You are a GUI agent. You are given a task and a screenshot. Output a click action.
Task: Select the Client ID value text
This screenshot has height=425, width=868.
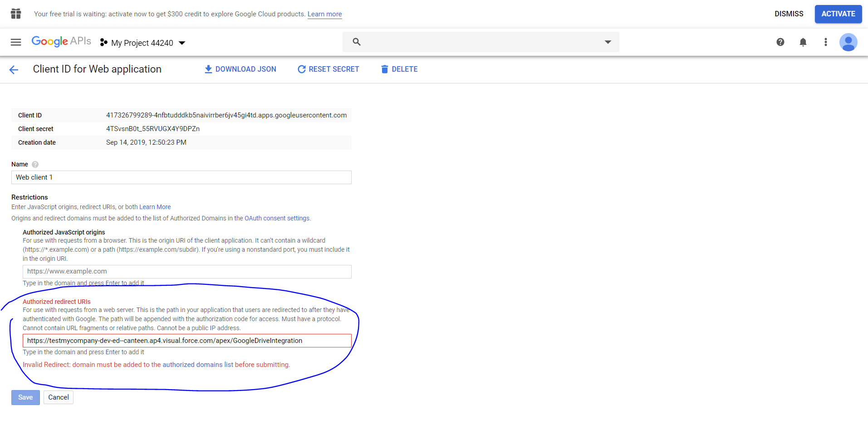tap(226, 115)
